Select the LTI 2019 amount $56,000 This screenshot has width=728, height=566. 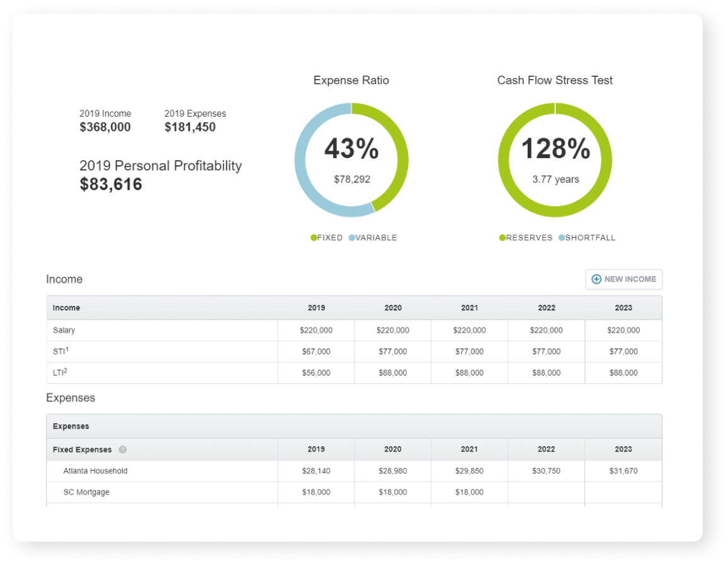[x=316, y=373]
